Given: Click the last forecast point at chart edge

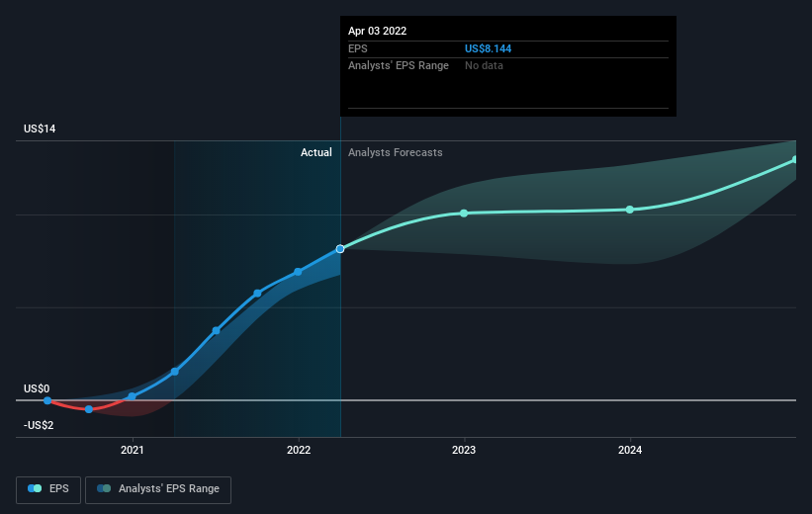Looking at the screenshot, I should (795, 160).
